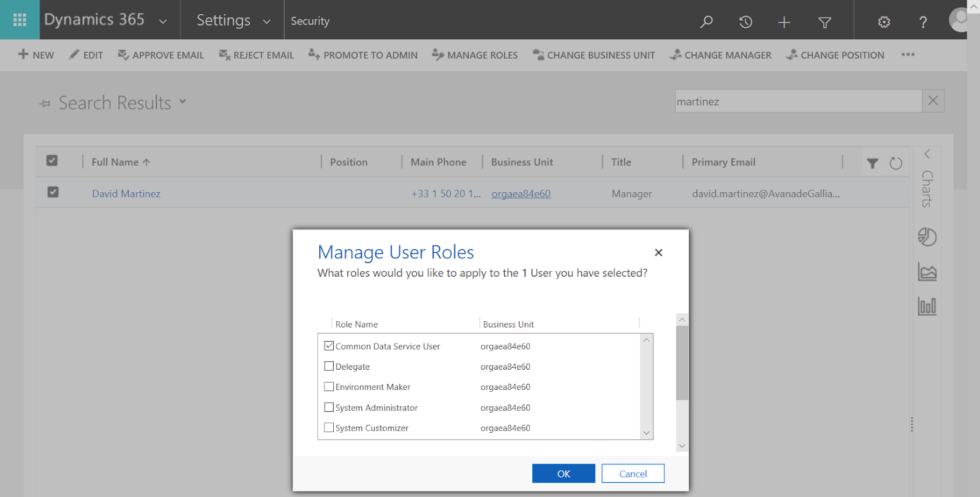The height and width of the screenshot is (497, 980).
Task: Refresh the user grid list
Action: pos(895,163)
